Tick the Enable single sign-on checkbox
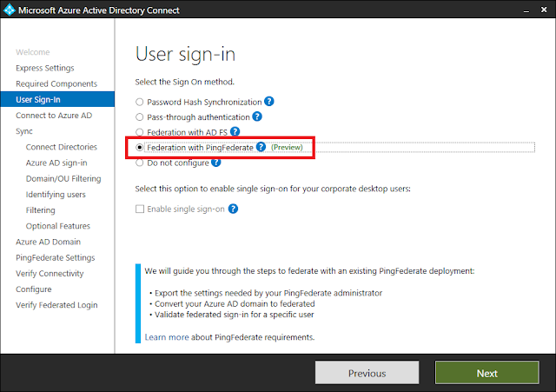 tap(140, 209)
